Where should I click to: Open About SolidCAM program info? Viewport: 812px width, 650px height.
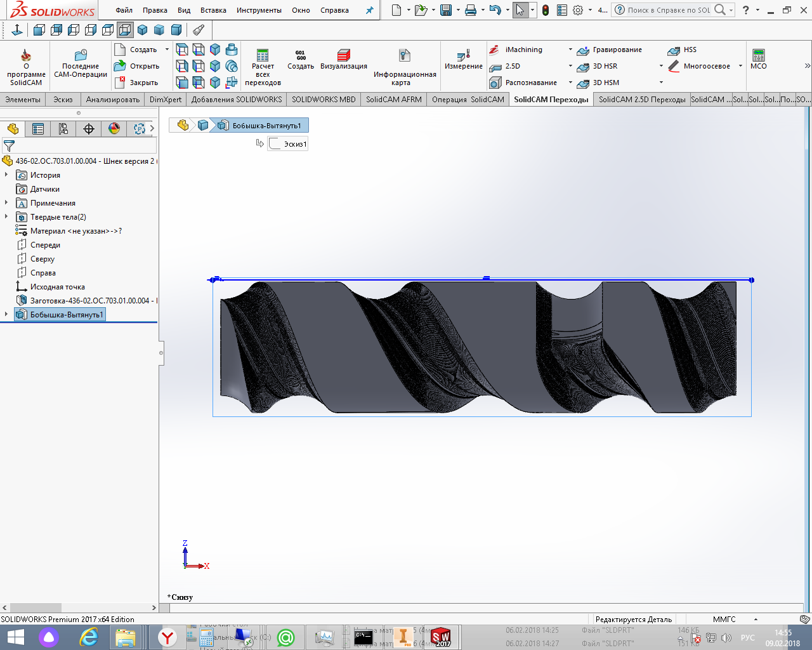pos(26,67)
